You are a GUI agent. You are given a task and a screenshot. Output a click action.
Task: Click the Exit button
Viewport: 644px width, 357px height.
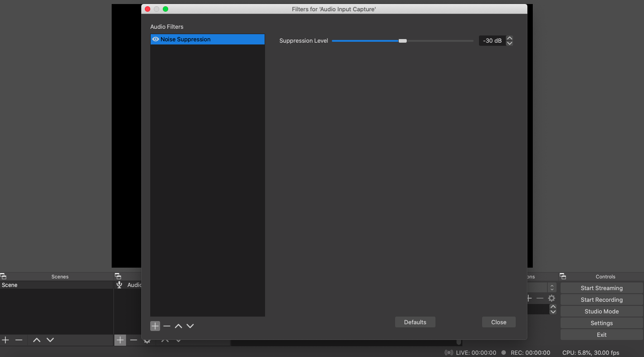pyautogui.click(x=601, y=335)
